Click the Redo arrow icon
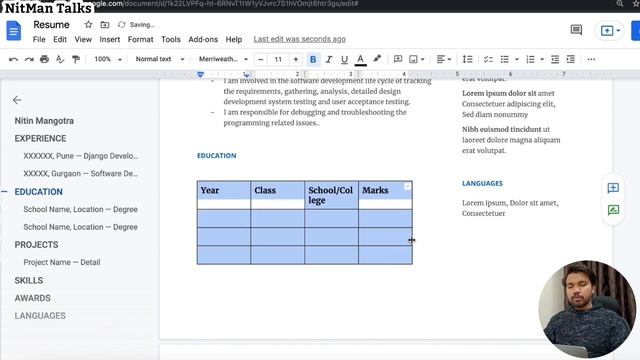The width and height of the screenshot is (640, 360). 29,60
